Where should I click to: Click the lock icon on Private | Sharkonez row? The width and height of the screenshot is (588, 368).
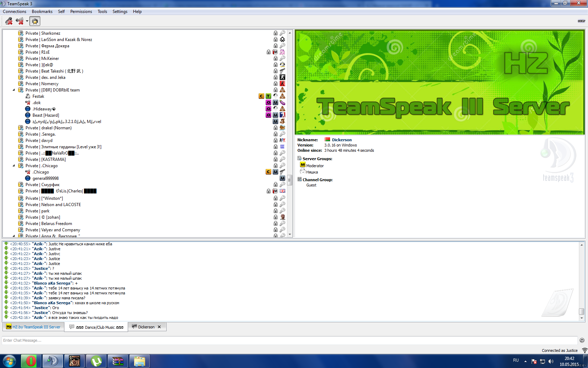click(275, 33)
